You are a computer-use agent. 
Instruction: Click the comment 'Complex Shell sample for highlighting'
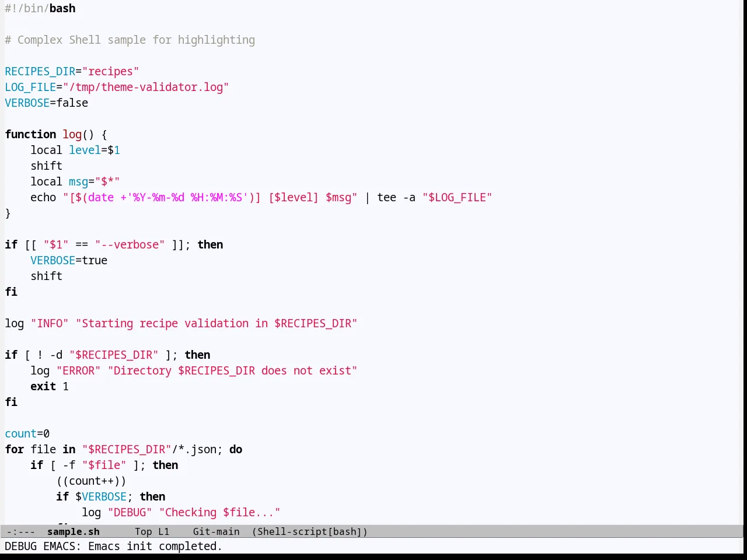pyautogui.click(x=136, y=40)
